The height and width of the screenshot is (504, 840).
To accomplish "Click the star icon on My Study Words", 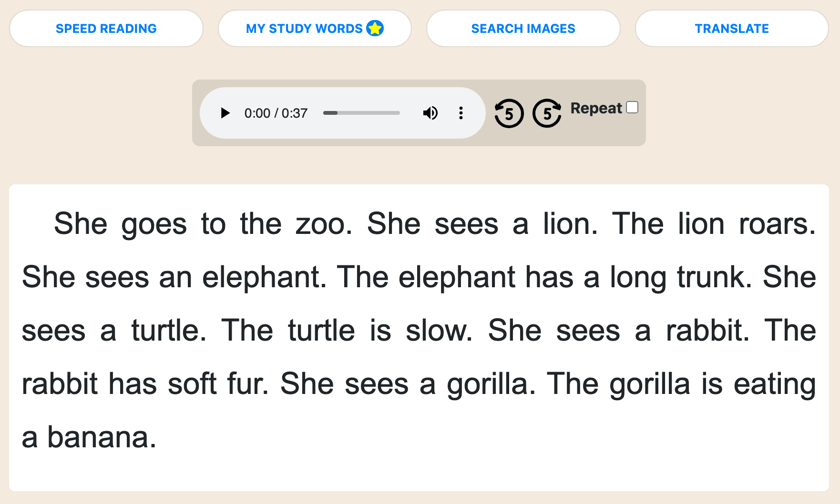I will [375, 28].
